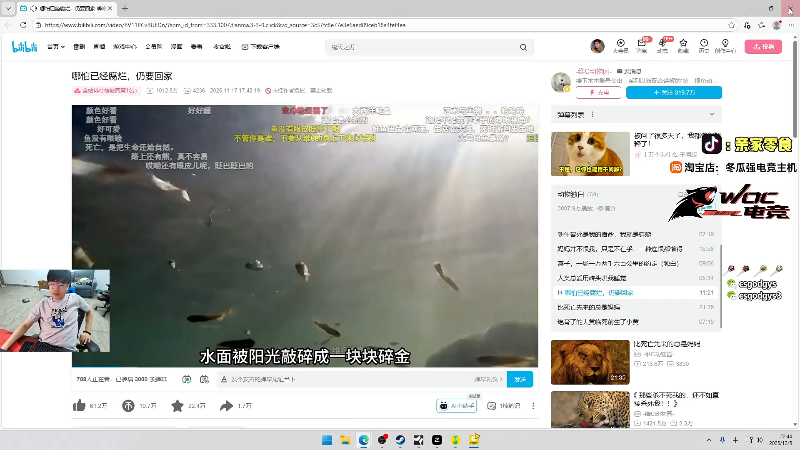Open the pink ranking tag under title
This screenshot has width=800, height=450.
point(106,90)
